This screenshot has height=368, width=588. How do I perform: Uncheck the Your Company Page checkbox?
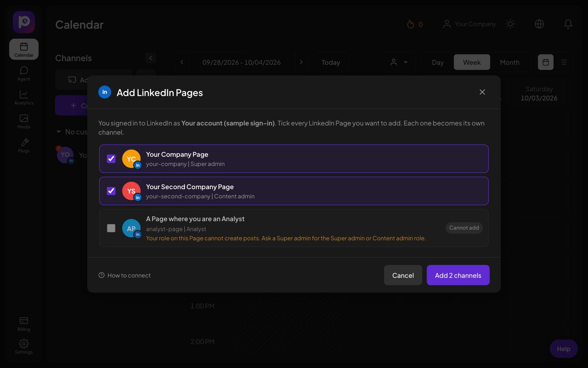[x=111, y=159]
